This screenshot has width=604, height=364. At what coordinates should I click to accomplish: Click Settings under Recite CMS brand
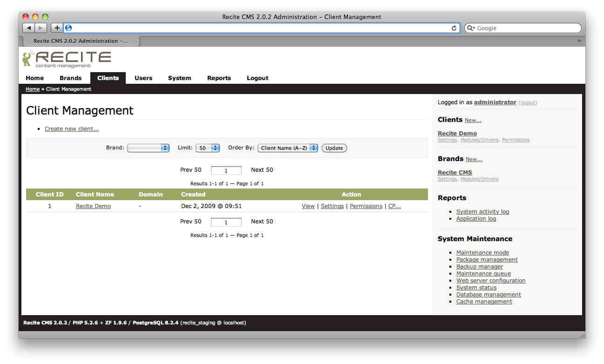pos(447,179)
